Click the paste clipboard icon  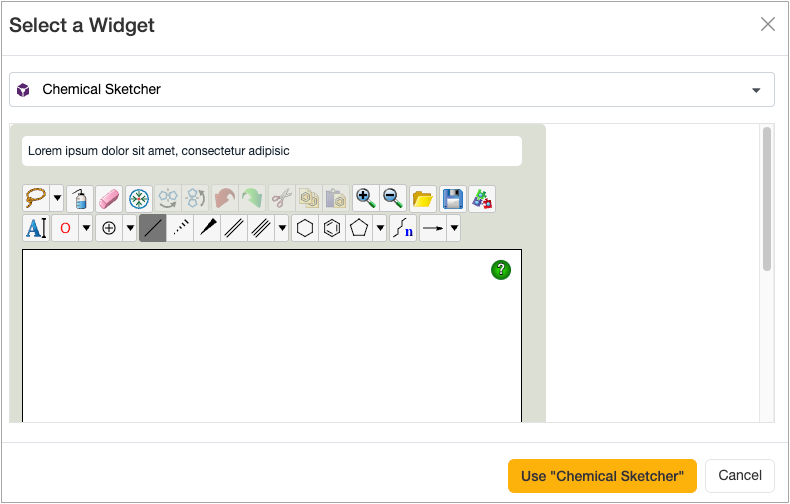coord(336,199)
